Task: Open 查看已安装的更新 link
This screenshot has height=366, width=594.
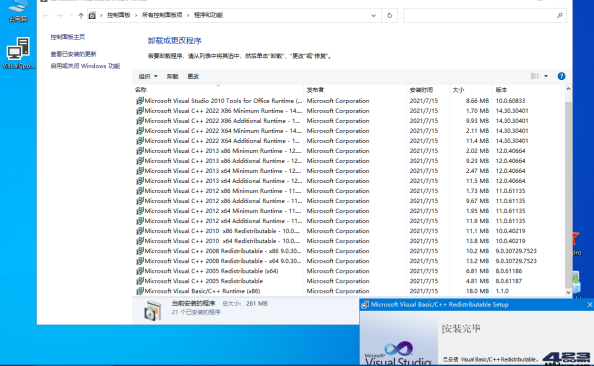Action: coord(73,54)
